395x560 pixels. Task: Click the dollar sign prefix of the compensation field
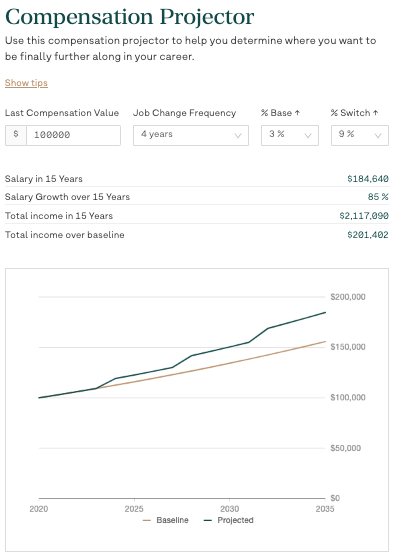pyautogui.click(x=16, y=135)
